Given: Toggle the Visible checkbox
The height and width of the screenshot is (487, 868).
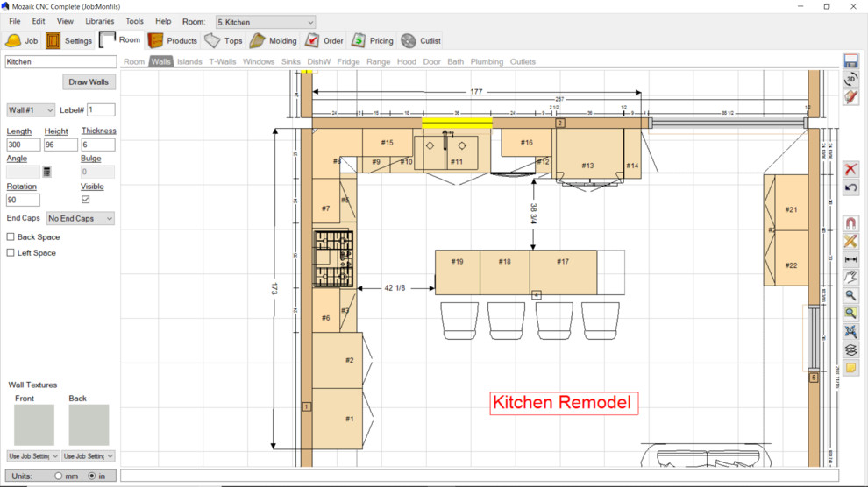Looking at the screenshot, I should [85, 200].
